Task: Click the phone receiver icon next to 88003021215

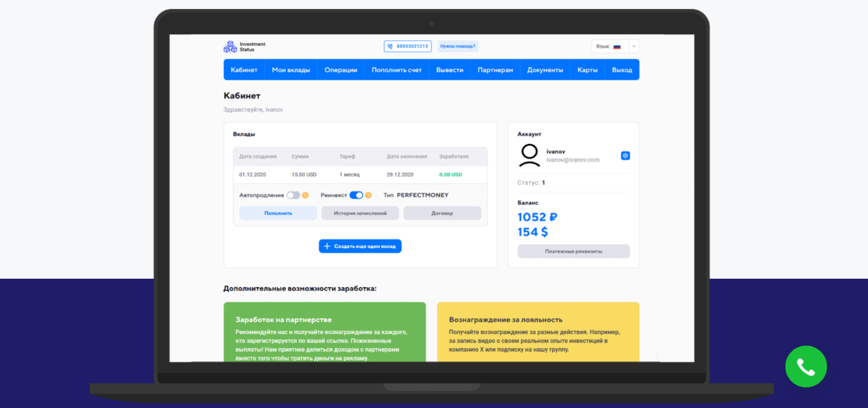Action: [388, 46]
